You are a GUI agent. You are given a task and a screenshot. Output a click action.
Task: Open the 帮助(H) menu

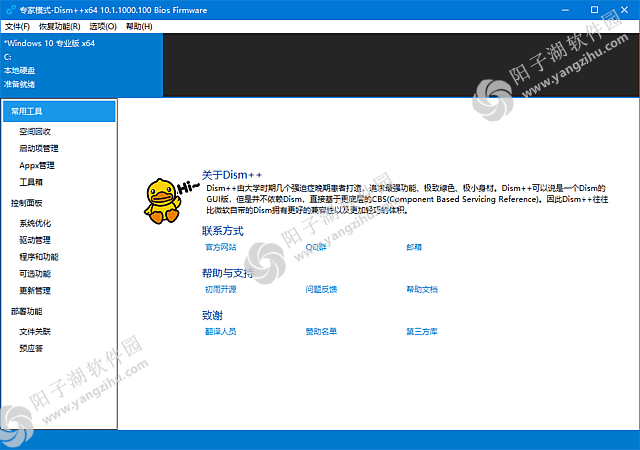point(139,27)
